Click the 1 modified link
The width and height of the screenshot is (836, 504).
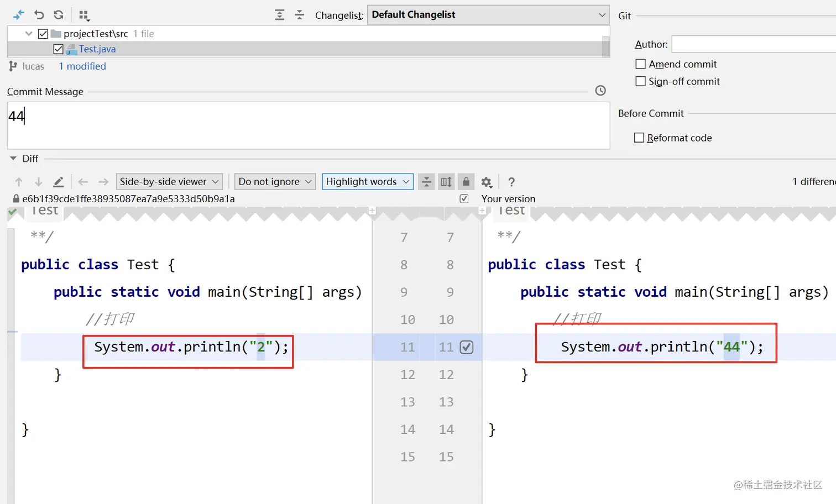pyautogui.click(x=82, y=66)
